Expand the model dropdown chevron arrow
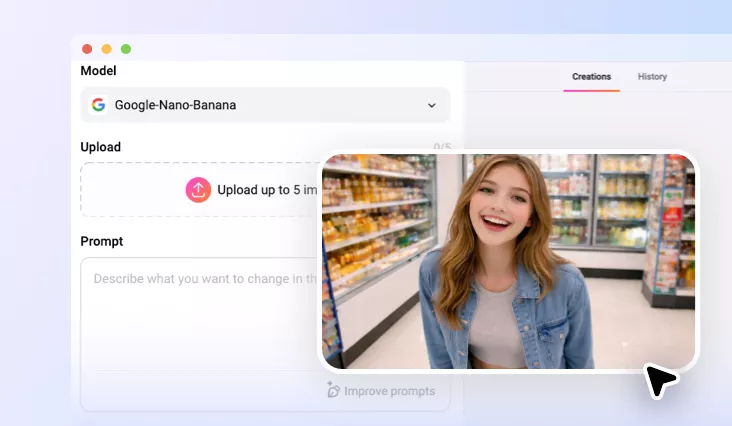This screenshot has width=732, height=426. pos(432,105)
